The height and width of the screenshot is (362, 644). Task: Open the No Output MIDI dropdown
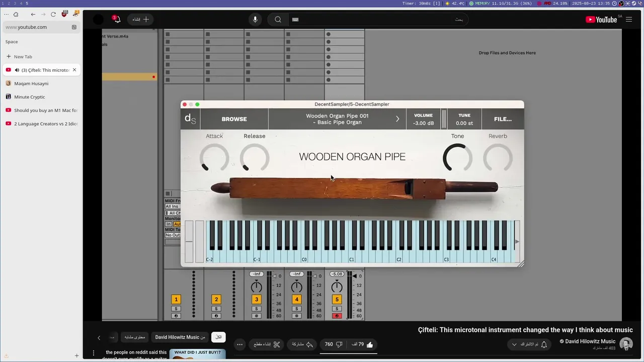click(173, 235)
